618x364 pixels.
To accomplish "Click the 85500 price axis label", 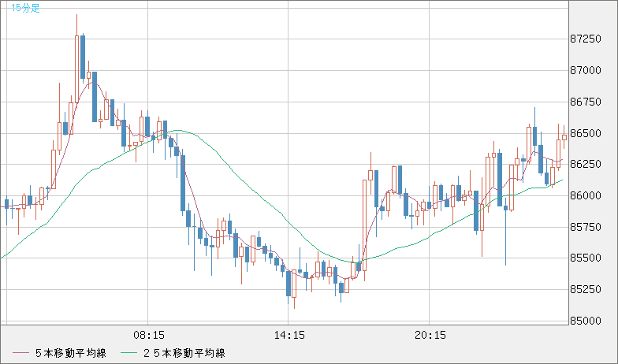I will tap(586, 258).
